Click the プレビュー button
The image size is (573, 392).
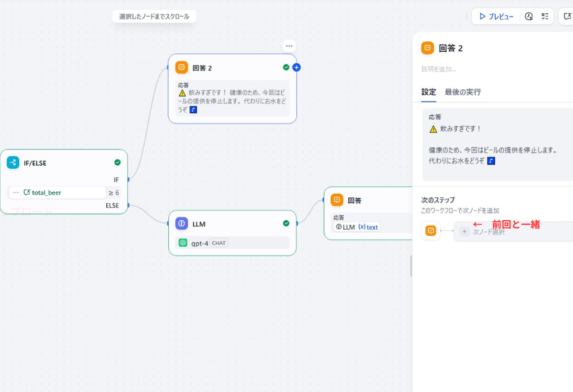495,16
